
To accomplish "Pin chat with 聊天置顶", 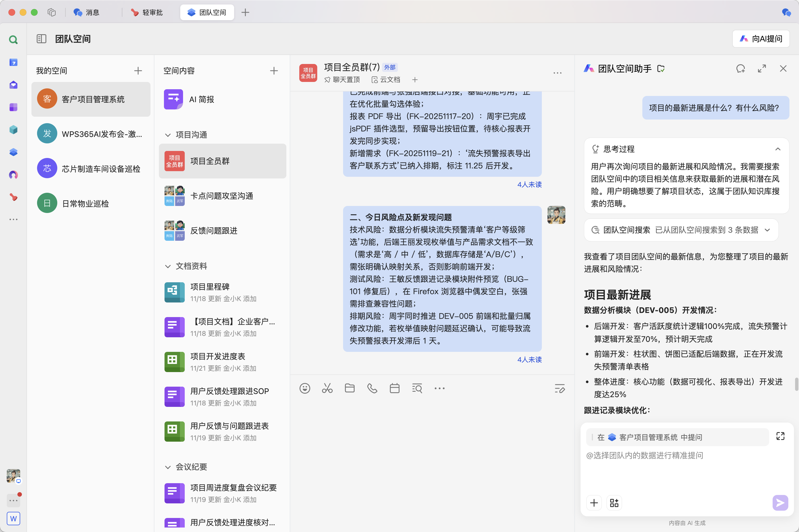I will [342, 80].
